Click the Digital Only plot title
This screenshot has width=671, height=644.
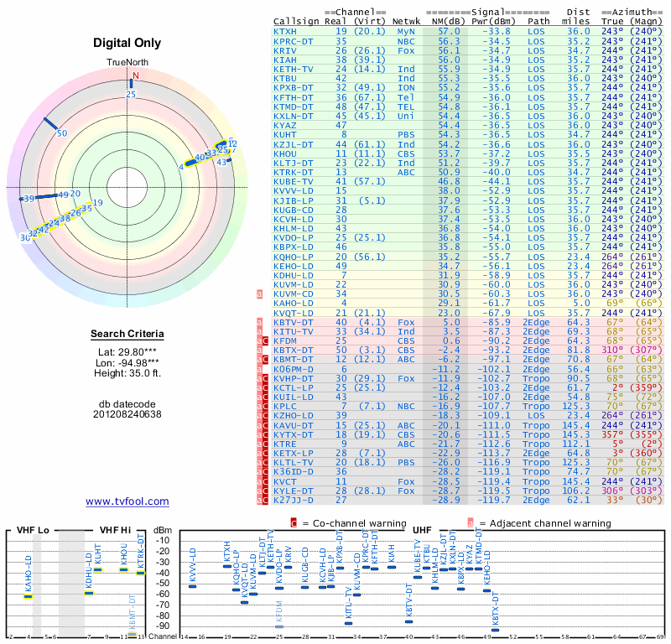point(127,43)
